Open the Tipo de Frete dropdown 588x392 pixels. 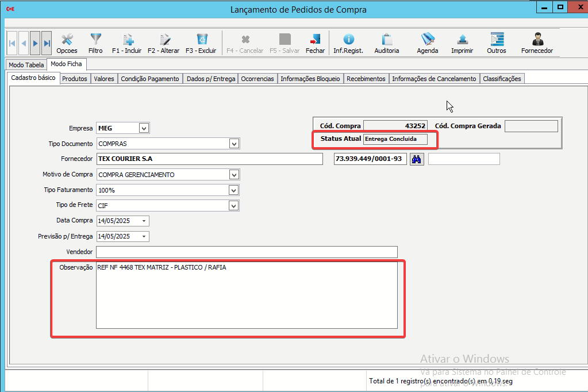234,206
